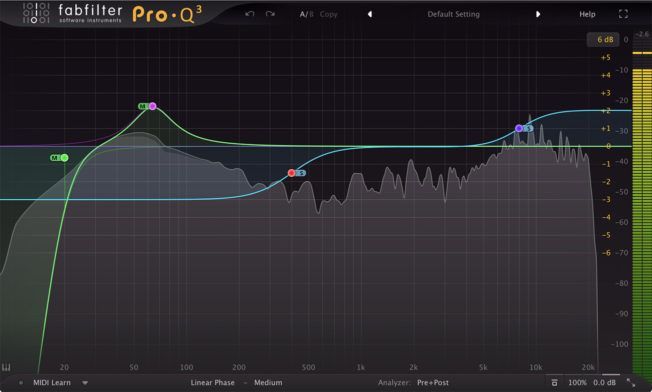Select the purple bell band node
This screenshot has width=652, height=392.
(x=153, y=106)
